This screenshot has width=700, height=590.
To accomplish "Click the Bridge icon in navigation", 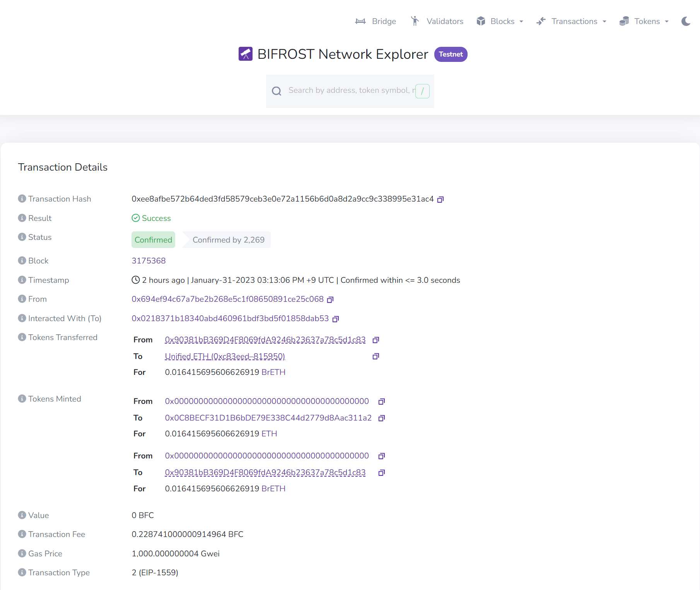I will pyautogui.click(x=360, y=21).
